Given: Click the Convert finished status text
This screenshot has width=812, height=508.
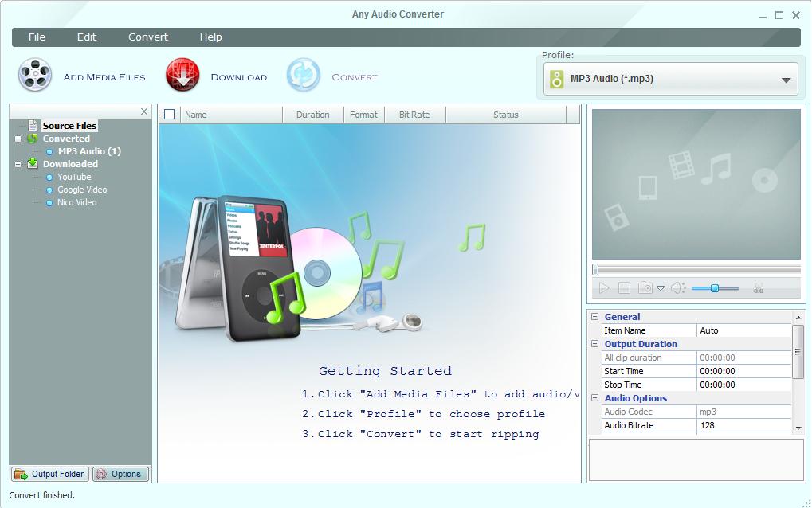Looking at the screenshot, I should coord(42,495).
